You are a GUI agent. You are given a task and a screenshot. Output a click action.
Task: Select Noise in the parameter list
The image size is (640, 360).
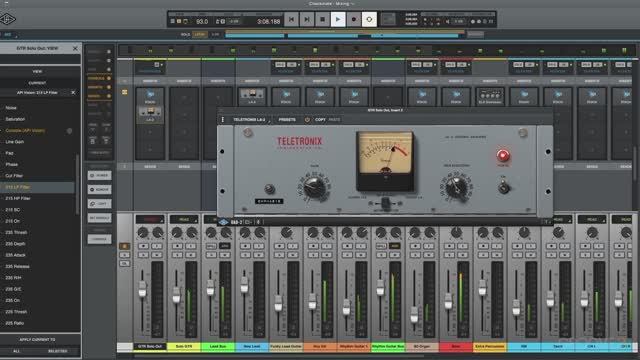(11, 108)
